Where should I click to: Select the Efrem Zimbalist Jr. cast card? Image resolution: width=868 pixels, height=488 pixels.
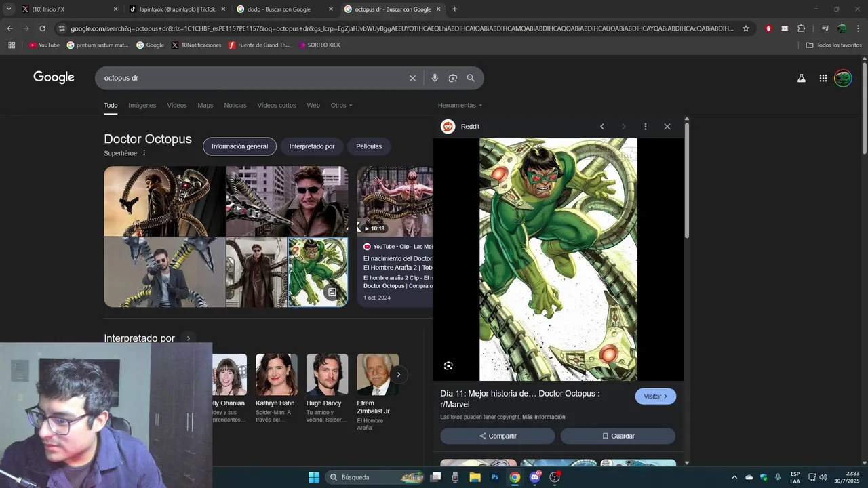378,392
